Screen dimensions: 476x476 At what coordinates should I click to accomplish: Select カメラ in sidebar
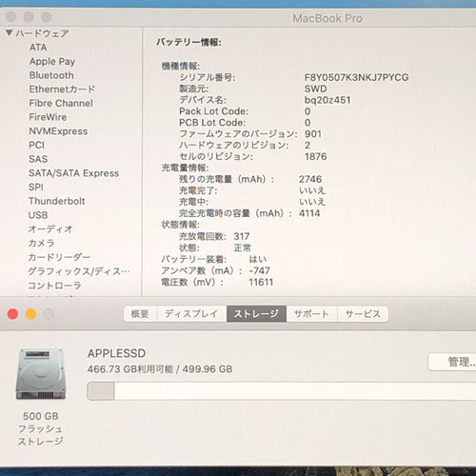[41, 243]
